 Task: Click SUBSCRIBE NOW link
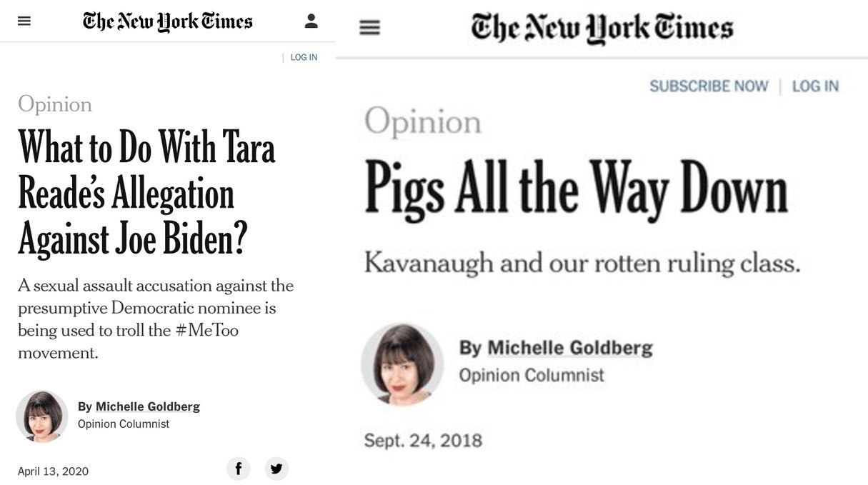click(x=709, y=86)
